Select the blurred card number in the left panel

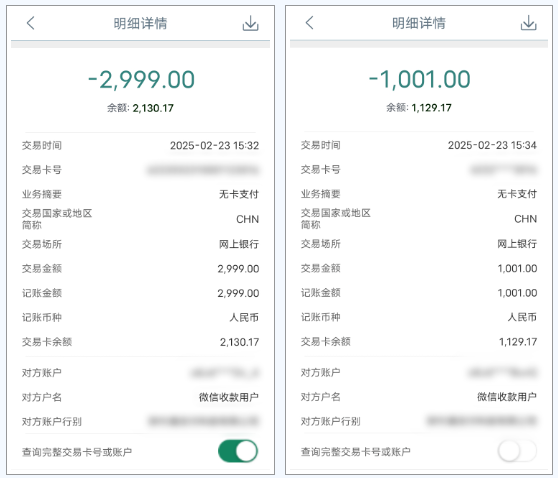tap(203, 170)
